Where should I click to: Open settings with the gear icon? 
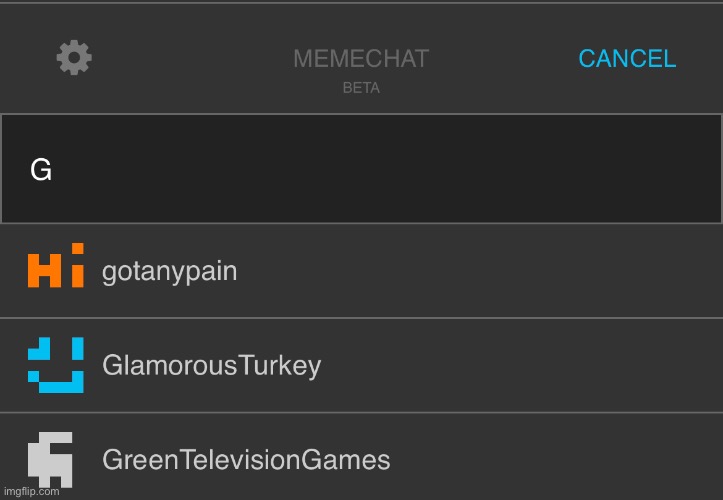pyautogui.click(x=74, y=58)
